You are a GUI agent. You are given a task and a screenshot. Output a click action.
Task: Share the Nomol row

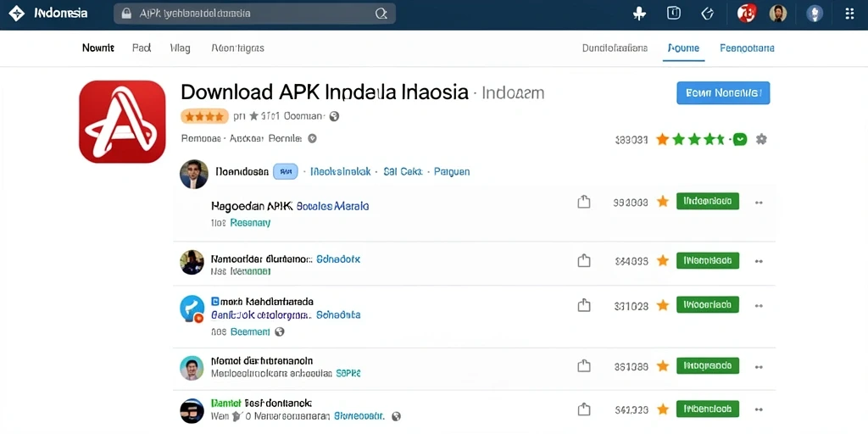pos(583,366)
